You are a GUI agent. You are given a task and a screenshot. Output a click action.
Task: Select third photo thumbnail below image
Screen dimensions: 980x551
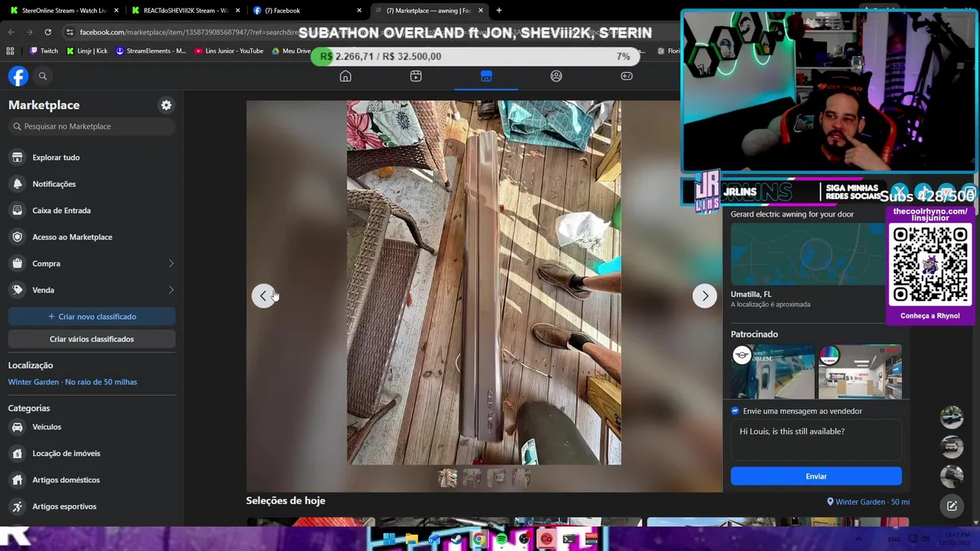click(x=496, y=478)
